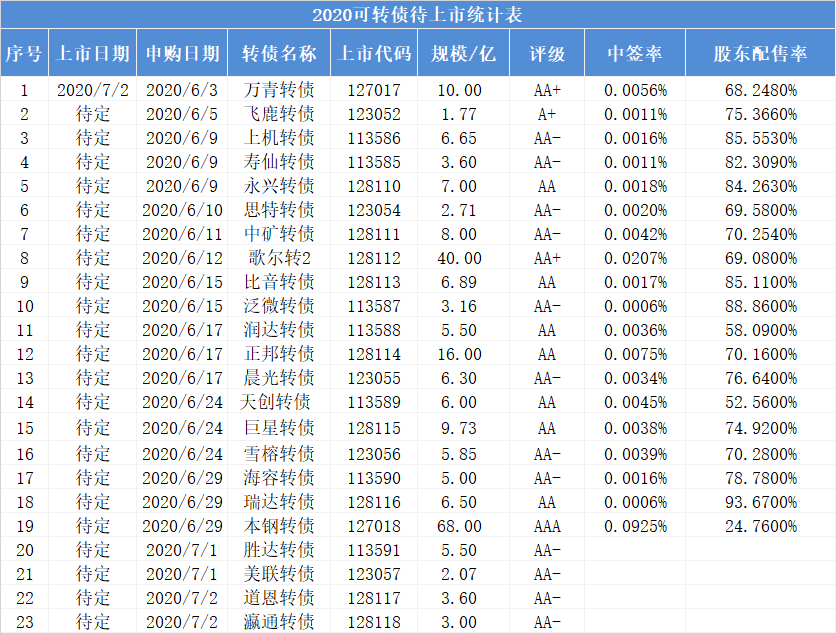Image resolution: width=836 pixels, height=633 pixels.
Task: Click the placement rate 52.5600%
Action: click(x=761, y=402)
